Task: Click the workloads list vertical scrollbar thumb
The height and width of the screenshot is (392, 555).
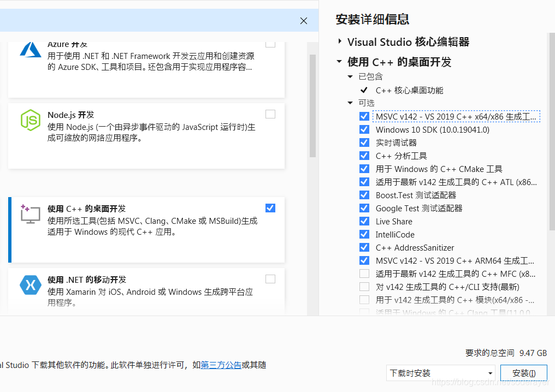Action: [312, 106]
